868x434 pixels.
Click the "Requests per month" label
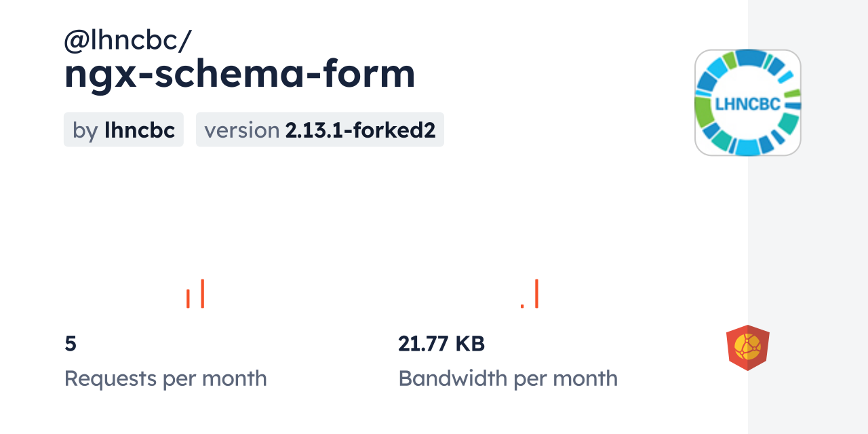[x=165, y=378]
